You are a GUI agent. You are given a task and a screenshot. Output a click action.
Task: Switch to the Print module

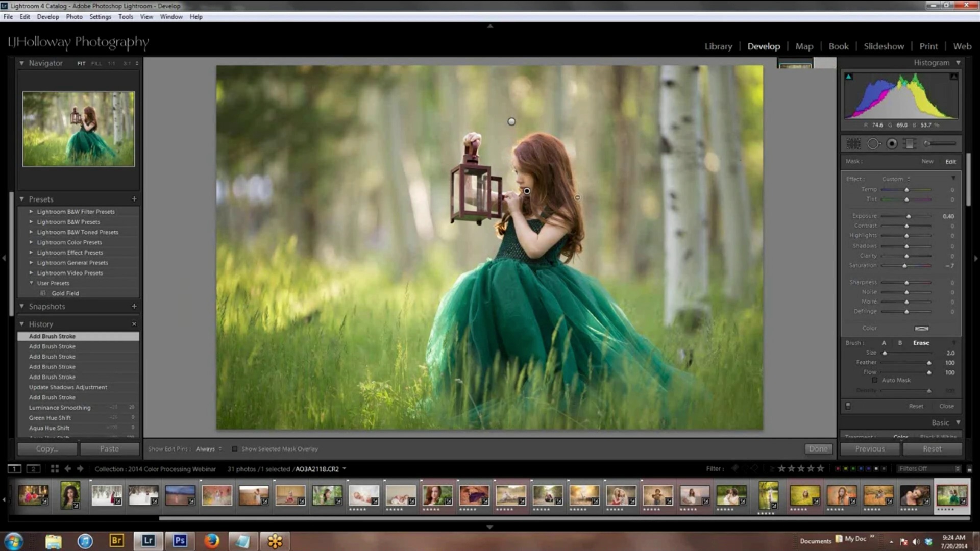pyautogui.click(x=928, y=46)
